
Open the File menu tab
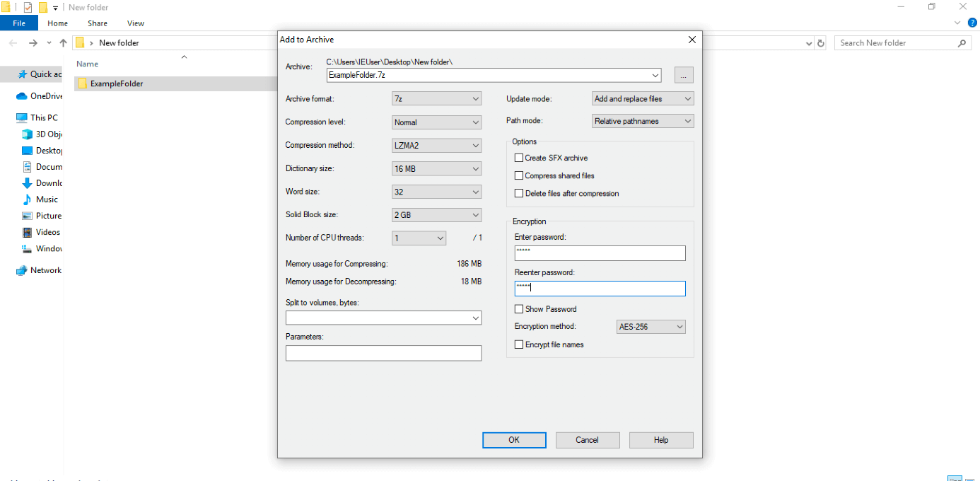[19, 23]
